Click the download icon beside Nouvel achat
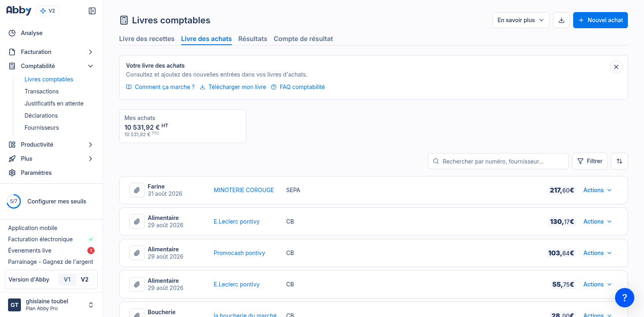This screenshot has width=644, height=317. click(x=561, y=20)
